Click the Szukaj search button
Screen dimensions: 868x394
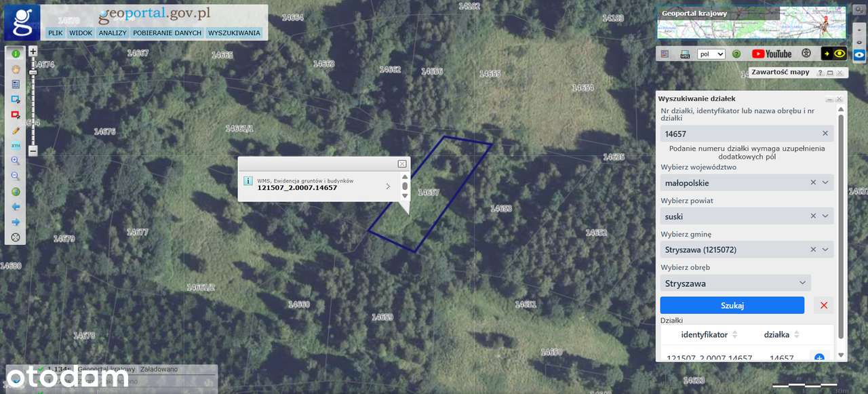click(x=732, y=305)
